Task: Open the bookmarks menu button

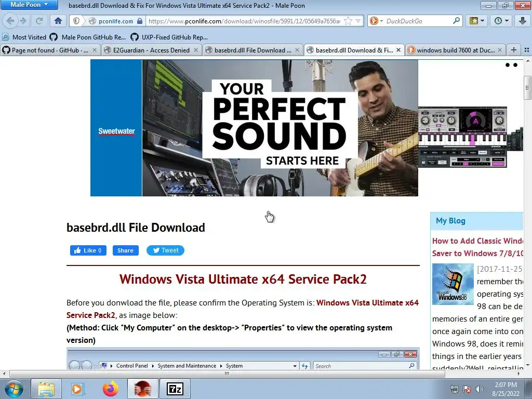Action: click(x=477, y=21)
